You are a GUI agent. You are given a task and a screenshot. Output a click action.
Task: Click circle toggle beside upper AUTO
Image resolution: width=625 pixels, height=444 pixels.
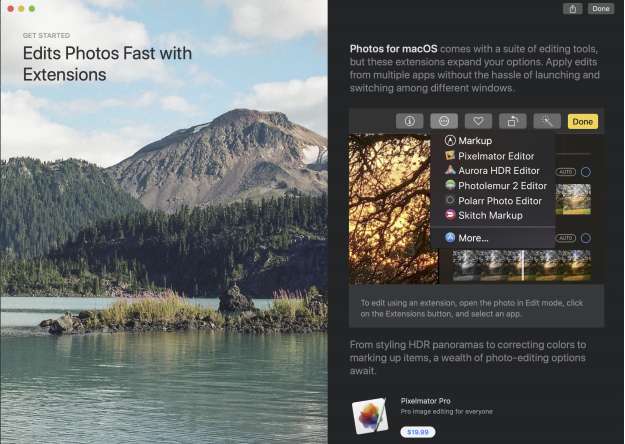click(586, 172)
